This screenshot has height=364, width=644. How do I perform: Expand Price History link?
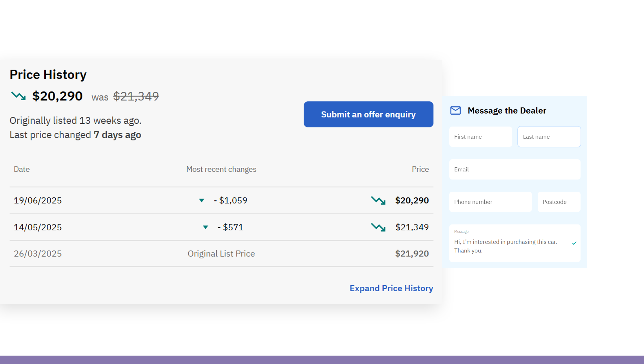pos(391,288)
